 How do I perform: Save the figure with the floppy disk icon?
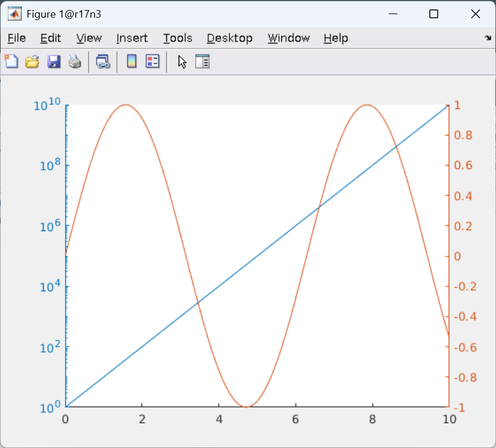[54, 61]
